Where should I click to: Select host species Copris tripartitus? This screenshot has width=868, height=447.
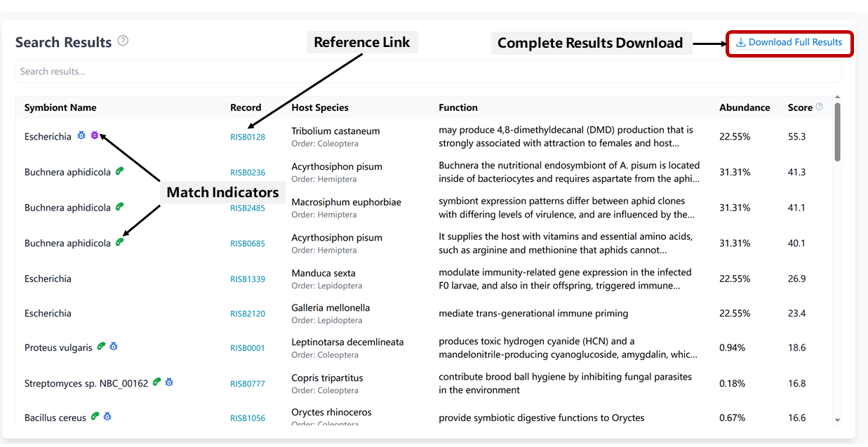pos(327,378)
